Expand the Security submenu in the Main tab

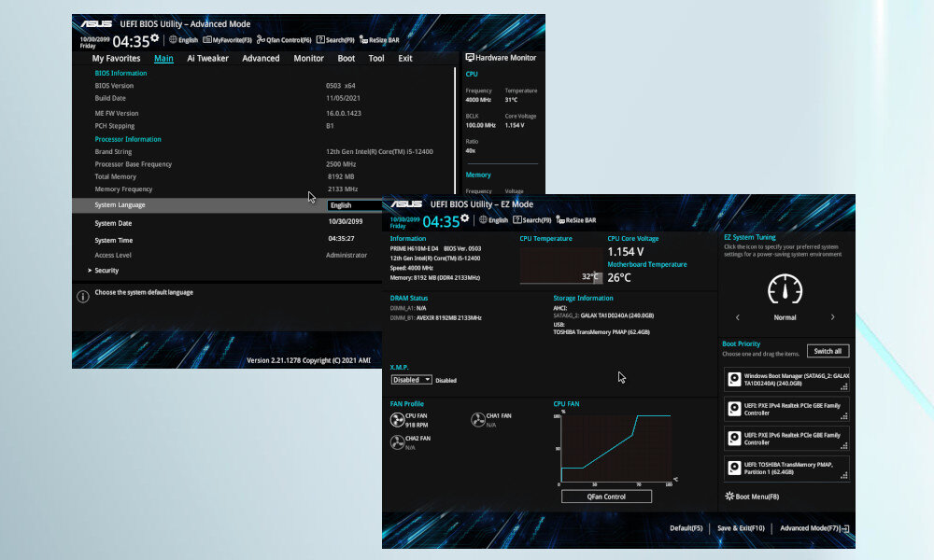(103, 270)
